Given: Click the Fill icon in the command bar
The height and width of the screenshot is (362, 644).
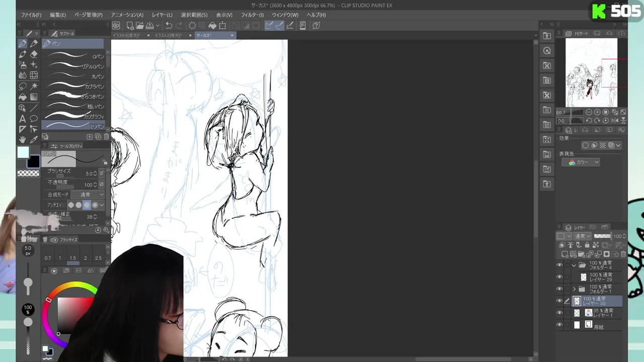Looking at the screenshot, I should click(212, 26).
